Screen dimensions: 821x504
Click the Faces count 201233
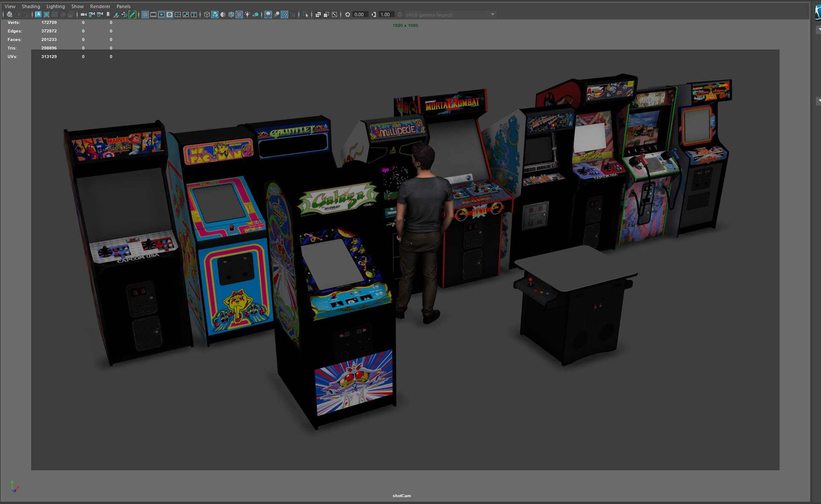click(49, 39)
